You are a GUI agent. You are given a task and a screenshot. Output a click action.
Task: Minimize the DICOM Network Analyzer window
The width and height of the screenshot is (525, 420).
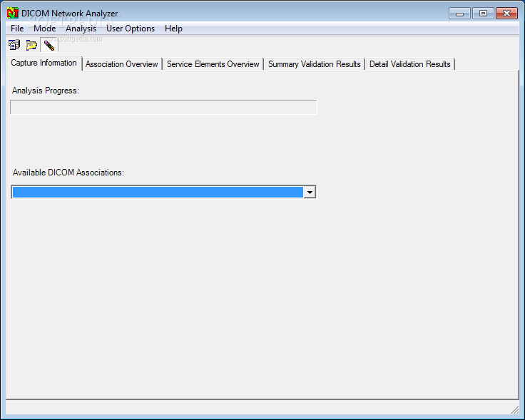coord(459,14)
